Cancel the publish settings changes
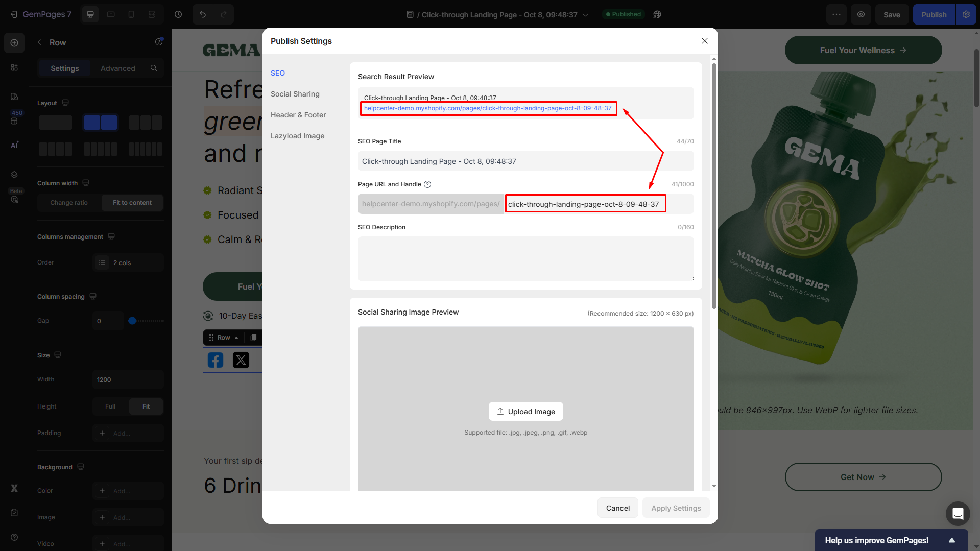 pos(618,508)
